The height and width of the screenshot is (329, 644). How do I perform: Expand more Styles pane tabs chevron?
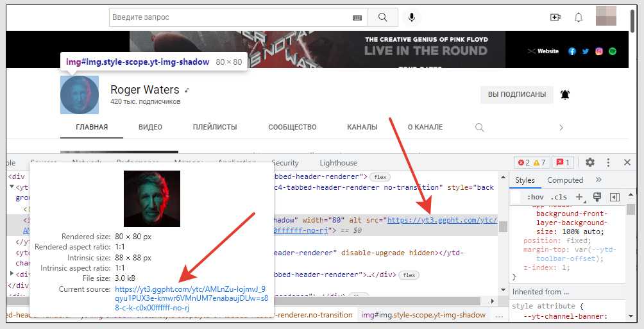pos(598,180)
